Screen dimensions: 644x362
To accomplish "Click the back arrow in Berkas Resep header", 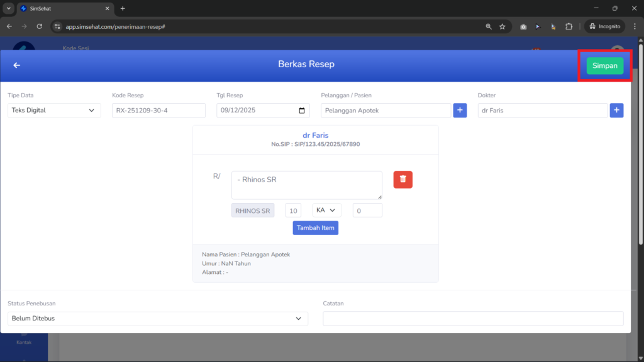I will pyautogui.click(x=16, y=65).
